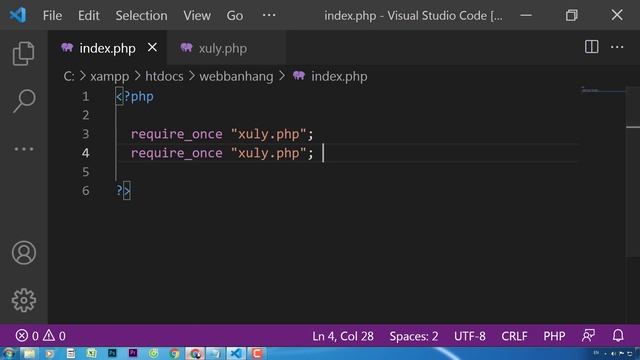The height and width of the screenshot is (360, 640).
Task: Change language mode via PHP
Action: [554, 336]
